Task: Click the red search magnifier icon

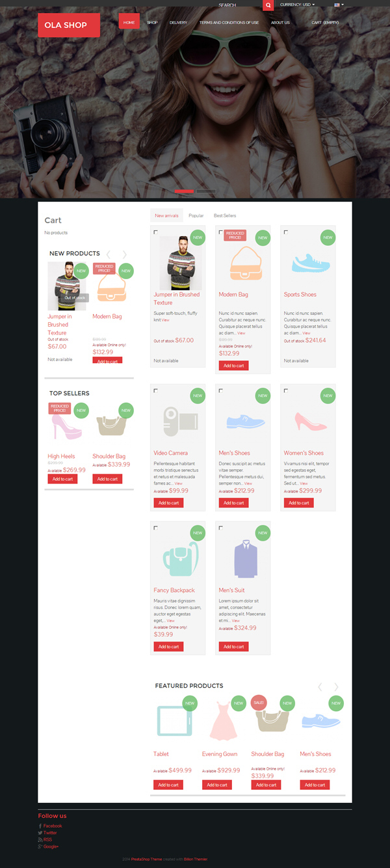Action: click(x=268, y=5)
